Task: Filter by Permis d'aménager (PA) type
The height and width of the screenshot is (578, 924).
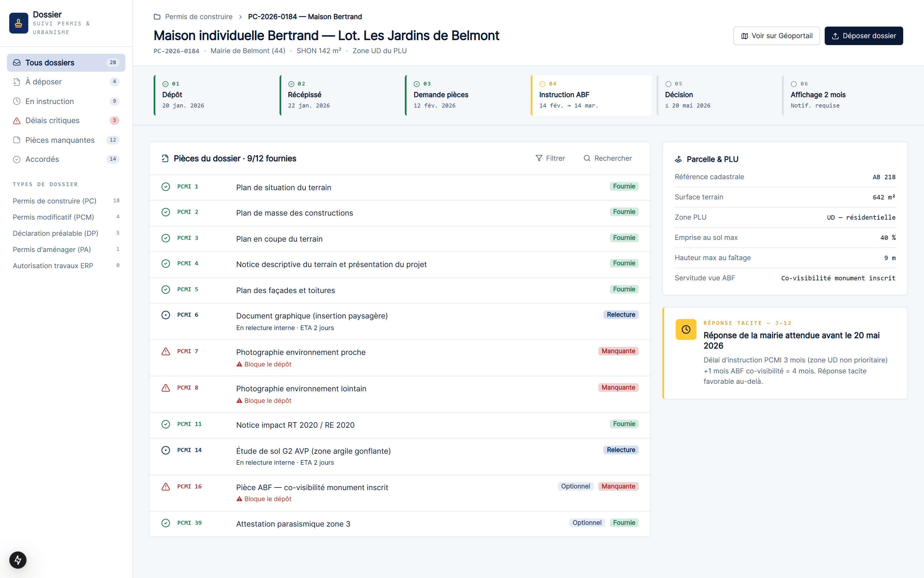Action: click(x=66, y=249)
